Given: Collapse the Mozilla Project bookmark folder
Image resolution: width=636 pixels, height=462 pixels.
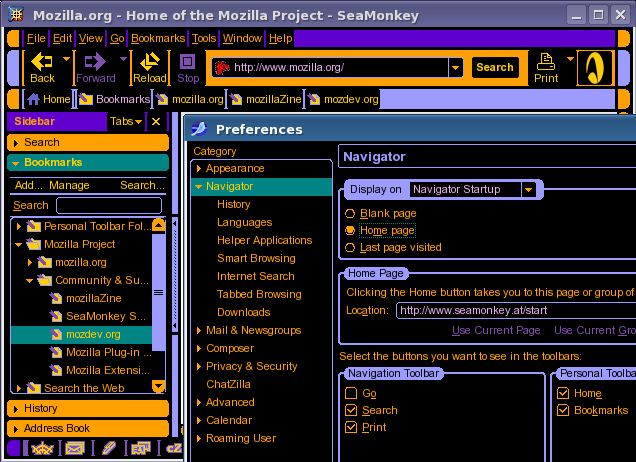Looking at the screenshot, I should pos(18,245).
